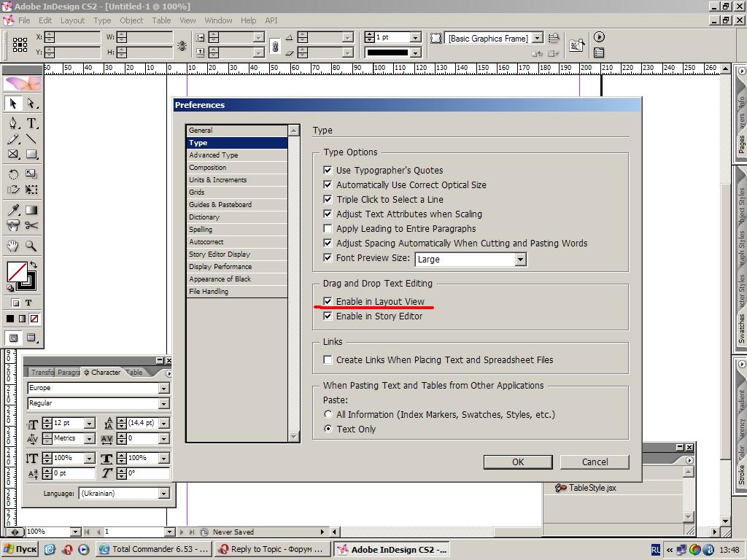Select the Pencil tool
This screenshot has width=747, height=560.
(13, 139)
